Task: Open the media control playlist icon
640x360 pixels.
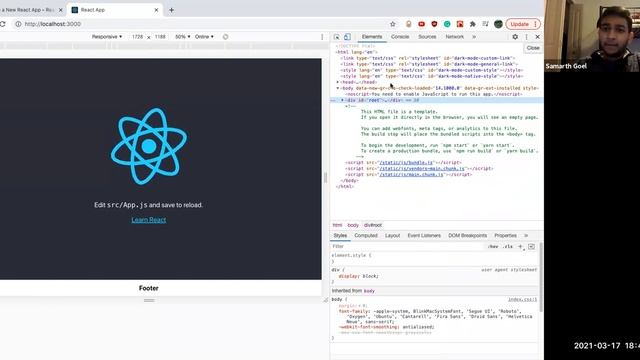Action: (485, 24)
